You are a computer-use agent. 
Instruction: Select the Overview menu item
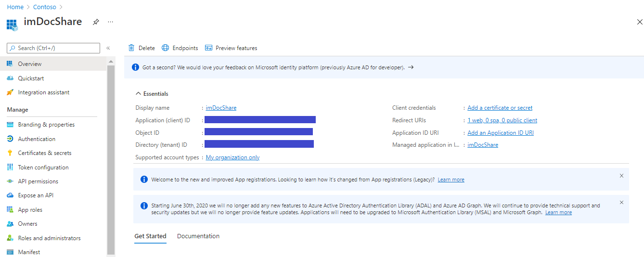[x=53, y=64]
